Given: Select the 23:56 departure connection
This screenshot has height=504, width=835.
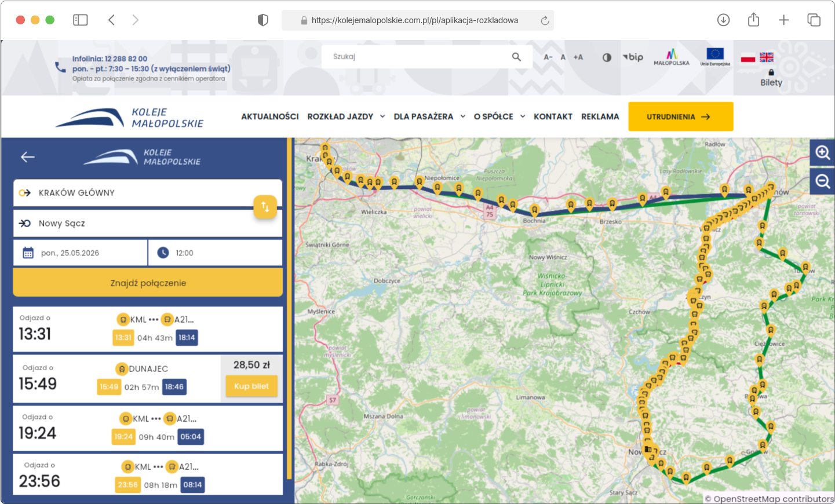Looking at the screenshot, I should tap(148, 474).
